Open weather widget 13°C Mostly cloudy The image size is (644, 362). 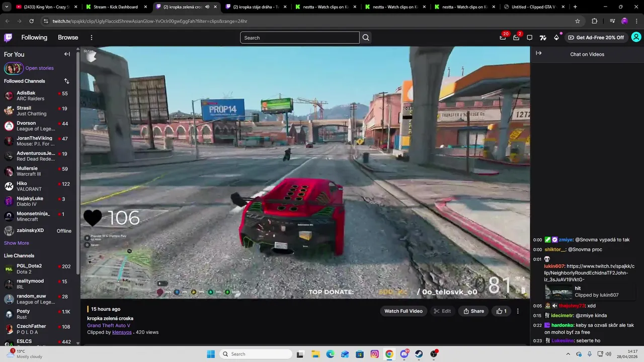tap(24, 354)
